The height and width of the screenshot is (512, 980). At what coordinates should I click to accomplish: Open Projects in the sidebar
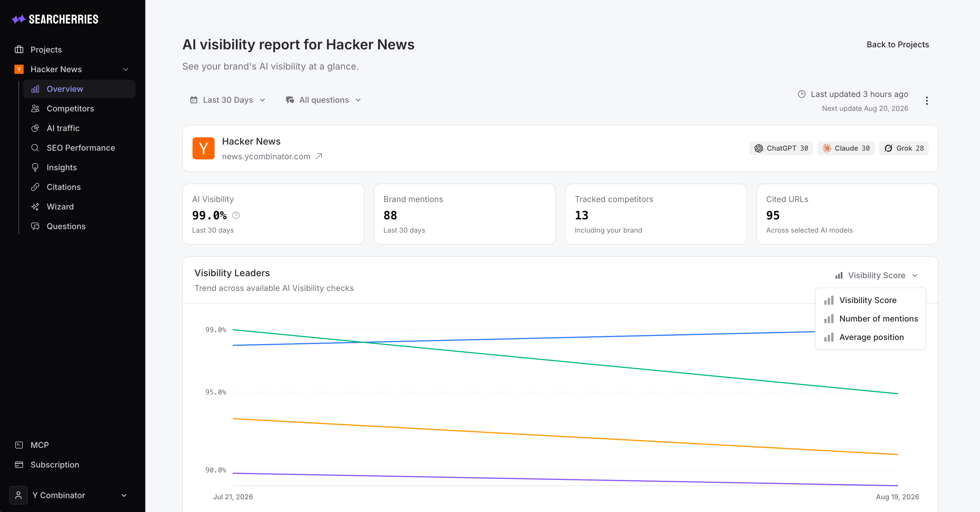[72, 49]
